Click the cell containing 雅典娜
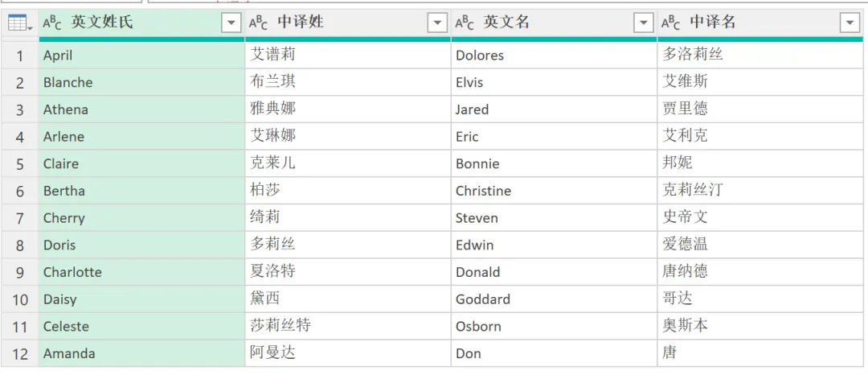868x375 pixels. tap(348, 109)
